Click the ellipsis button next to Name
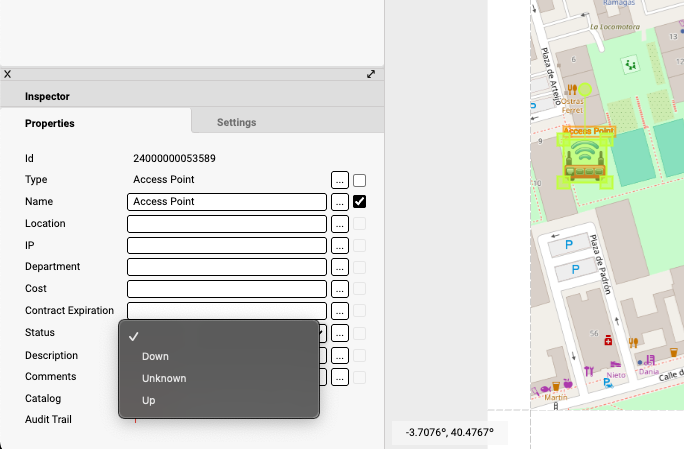This screenshot has height=449, width=684. coord(340,202)
